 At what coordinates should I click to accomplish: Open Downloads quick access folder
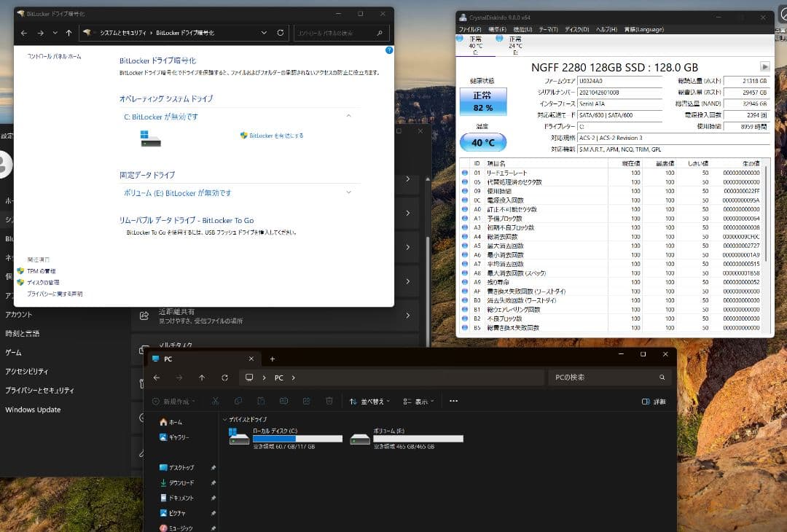coord(176,483)
